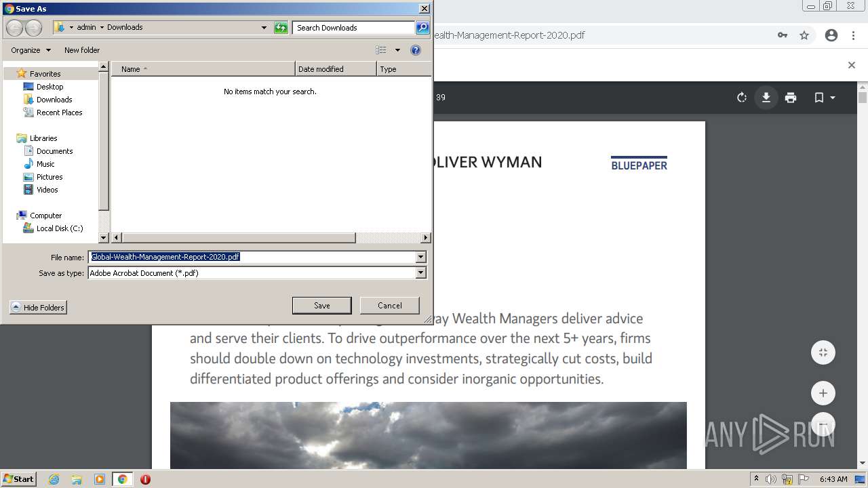Click the horizontal file list scrollbar
868x488 pixels.
tap(238, 238)
